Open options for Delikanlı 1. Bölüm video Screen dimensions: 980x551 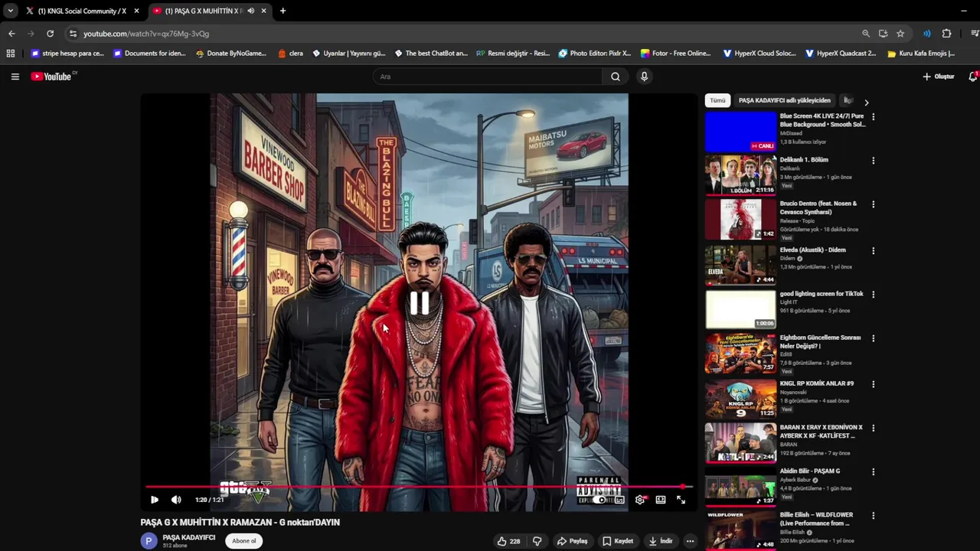tap(873, 161)
